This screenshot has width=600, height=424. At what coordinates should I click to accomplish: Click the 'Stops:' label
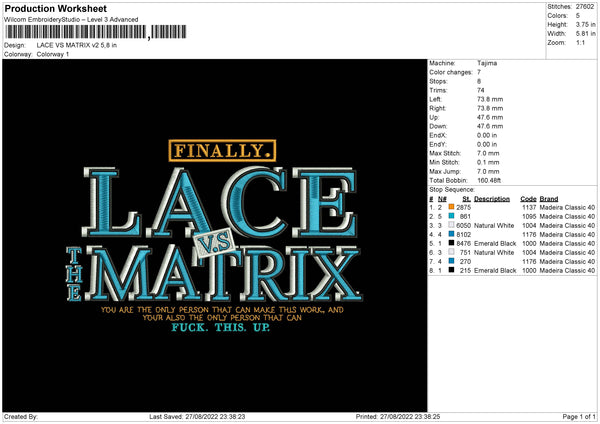coord(438,82)
